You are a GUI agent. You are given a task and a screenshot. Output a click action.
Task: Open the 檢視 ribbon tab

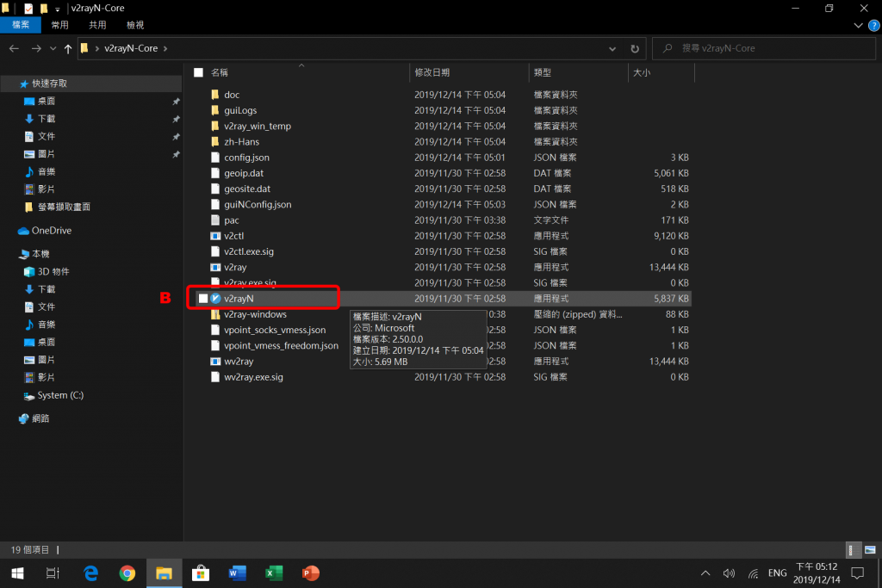(x=135, y=25)
